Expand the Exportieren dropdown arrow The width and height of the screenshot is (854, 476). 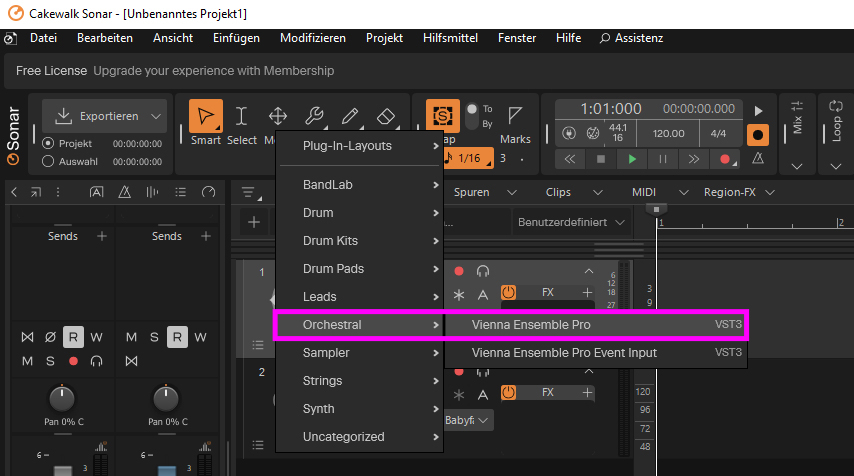[156, 116]
